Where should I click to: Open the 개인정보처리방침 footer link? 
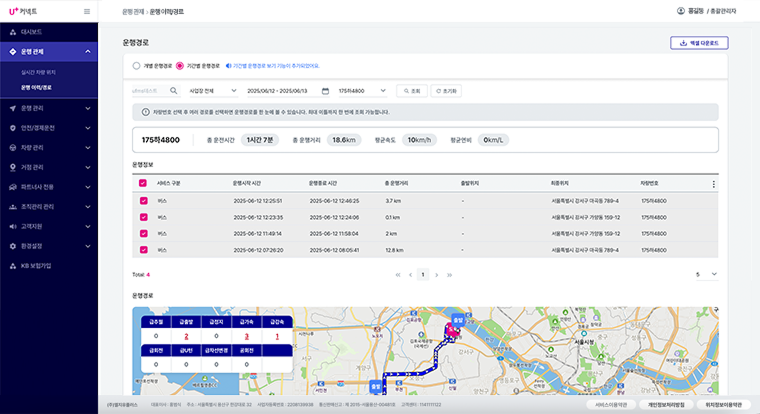[x=666, y=405]
